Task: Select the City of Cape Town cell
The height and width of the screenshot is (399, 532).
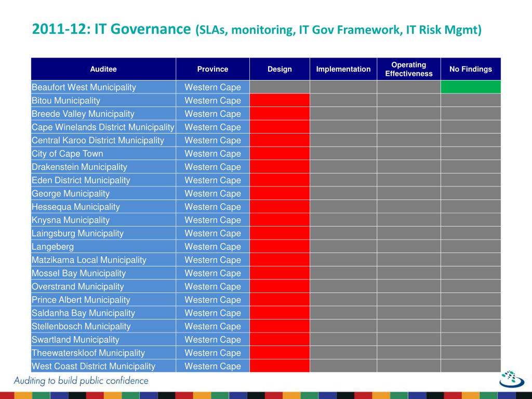Action: click(x=103, y=153)
